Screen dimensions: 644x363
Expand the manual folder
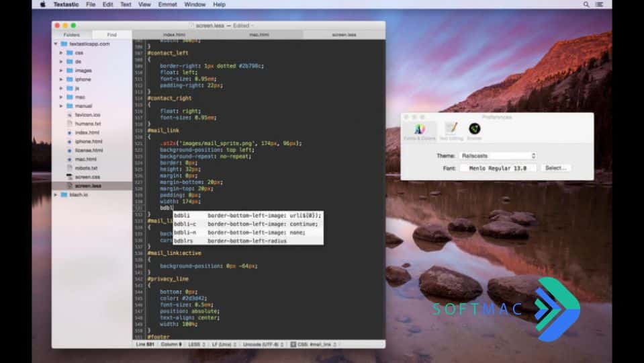(61, 106)
